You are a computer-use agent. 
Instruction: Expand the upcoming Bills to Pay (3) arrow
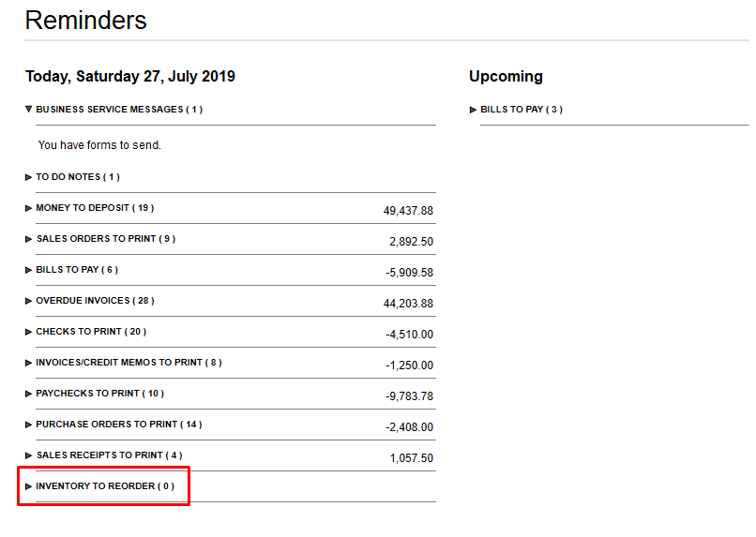(474, 110)
